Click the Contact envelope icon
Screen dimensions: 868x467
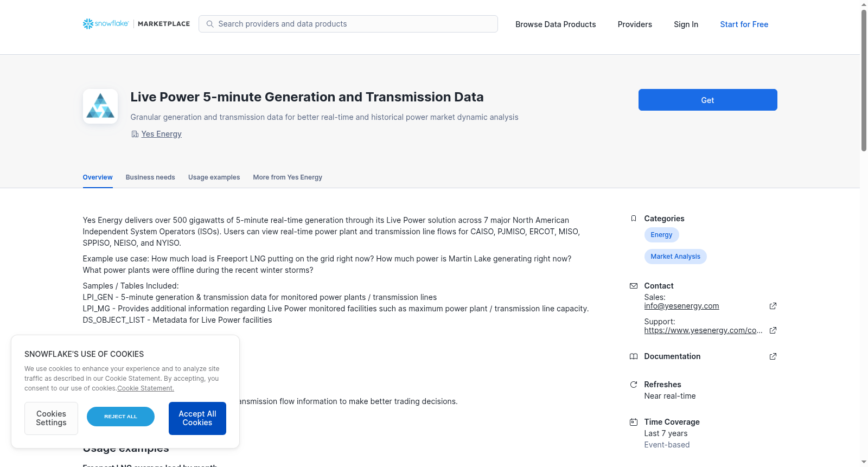633,286
